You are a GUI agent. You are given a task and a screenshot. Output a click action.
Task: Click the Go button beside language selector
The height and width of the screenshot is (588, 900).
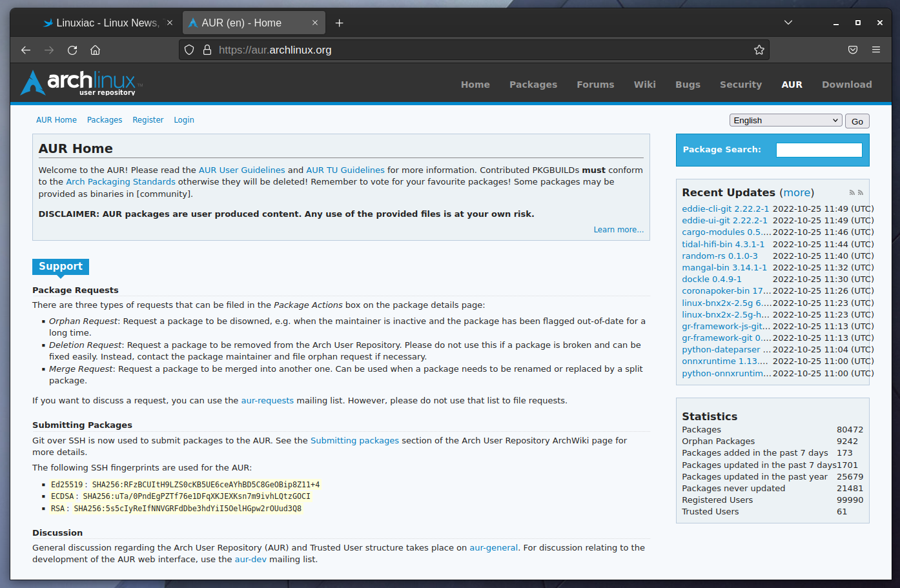tap(857, 121)
